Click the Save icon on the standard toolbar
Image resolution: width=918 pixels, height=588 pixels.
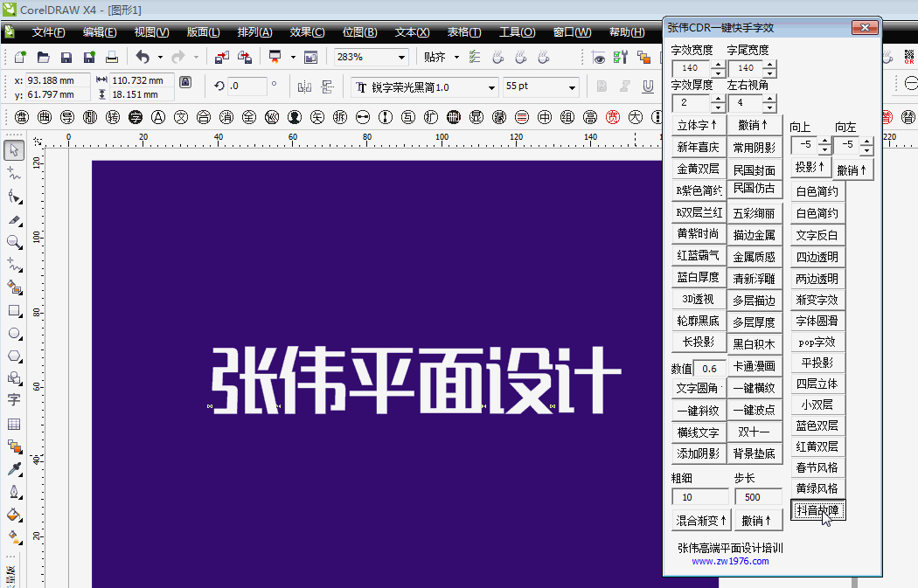(66, 56)
